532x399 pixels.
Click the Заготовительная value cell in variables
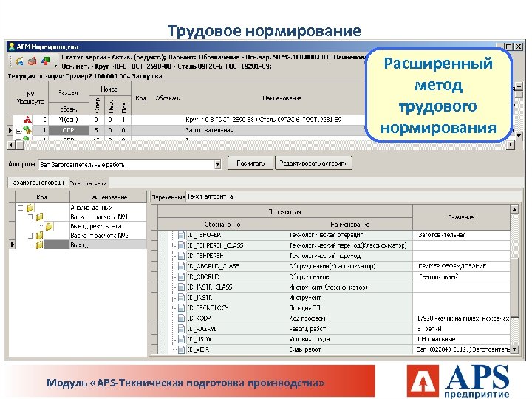pyautogui.click(x=461, y=235)
